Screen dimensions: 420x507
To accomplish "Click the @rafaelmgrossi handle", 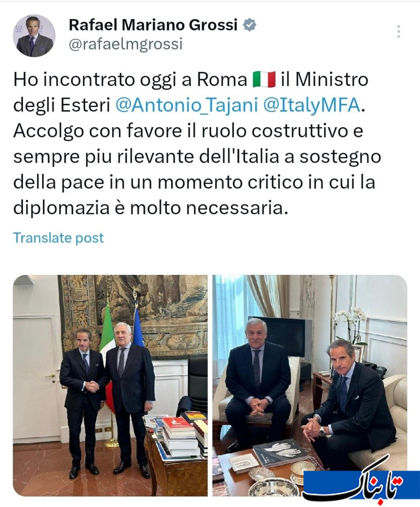I will click(x=126, y=44).
